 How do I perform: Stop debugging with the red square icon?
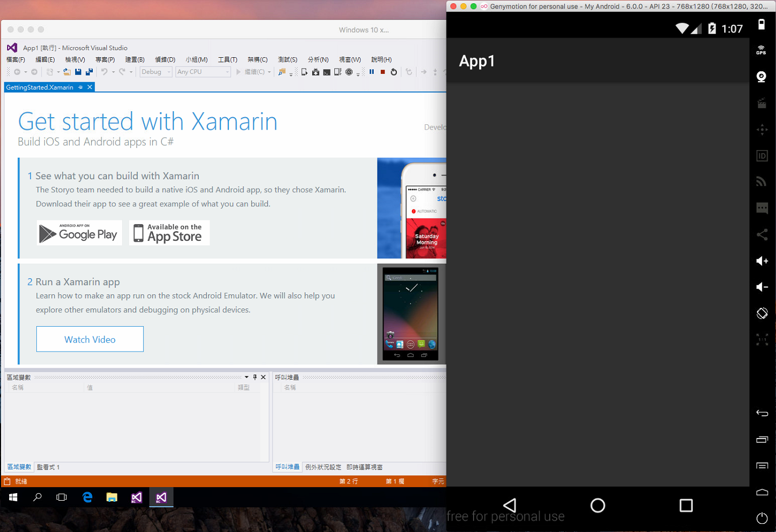pos(383,72)
